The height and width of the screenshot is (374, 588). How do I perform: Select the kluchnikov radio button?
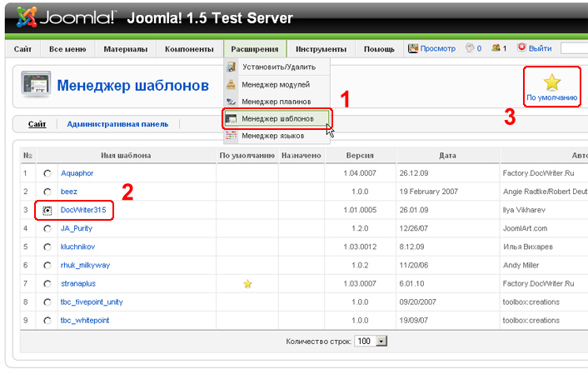(x=47, y=247)
